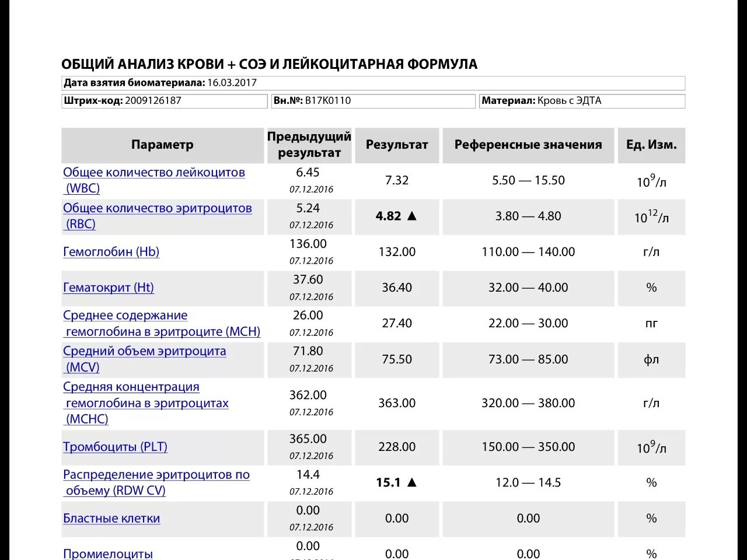Screen dimensions: 747x560
Task: Follow the Гематокрит (Ht) link
Action: 109,288
